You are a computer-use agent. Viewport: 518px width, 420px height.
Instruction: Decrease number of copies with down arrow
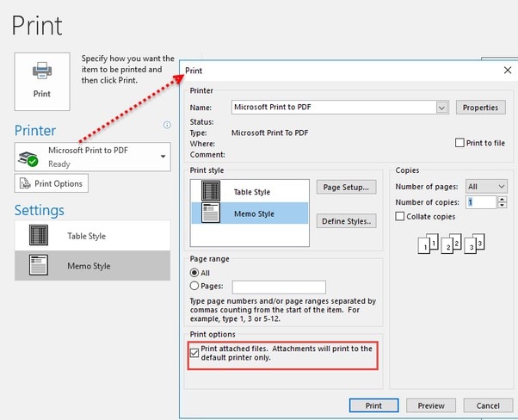(503, 205)
